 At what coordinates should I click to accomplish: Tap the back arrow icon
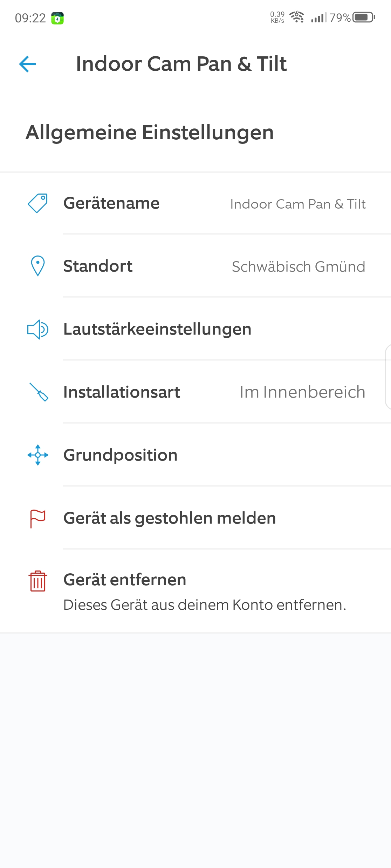point(28,64)
